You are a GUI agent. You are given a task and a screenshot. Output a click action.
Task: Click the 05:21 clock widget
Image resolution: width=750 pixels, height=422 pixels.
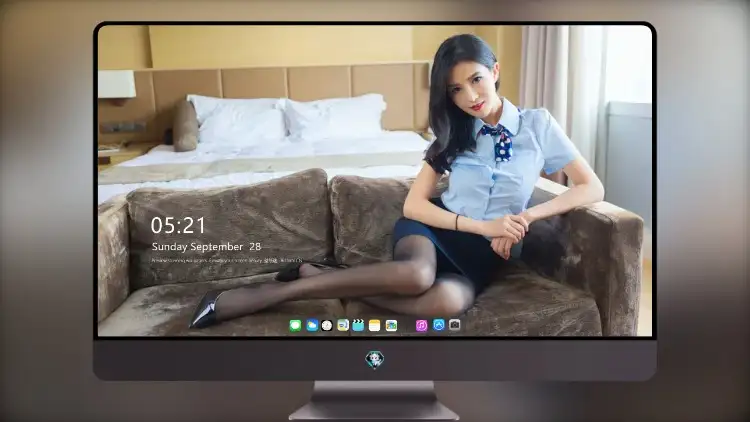coord(178,225)
